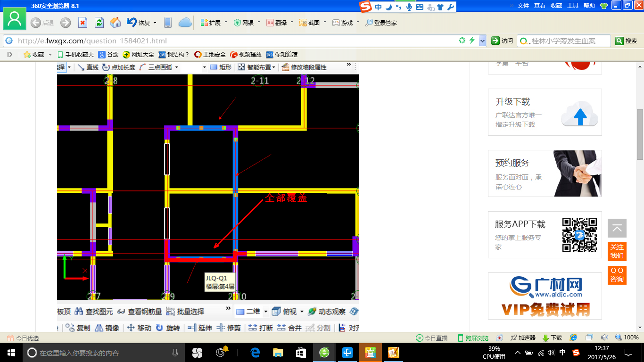644x362 pixels.
Task: Open 下载 download manager in status bar
Action: pyautogui.click(x=552, y=338)
